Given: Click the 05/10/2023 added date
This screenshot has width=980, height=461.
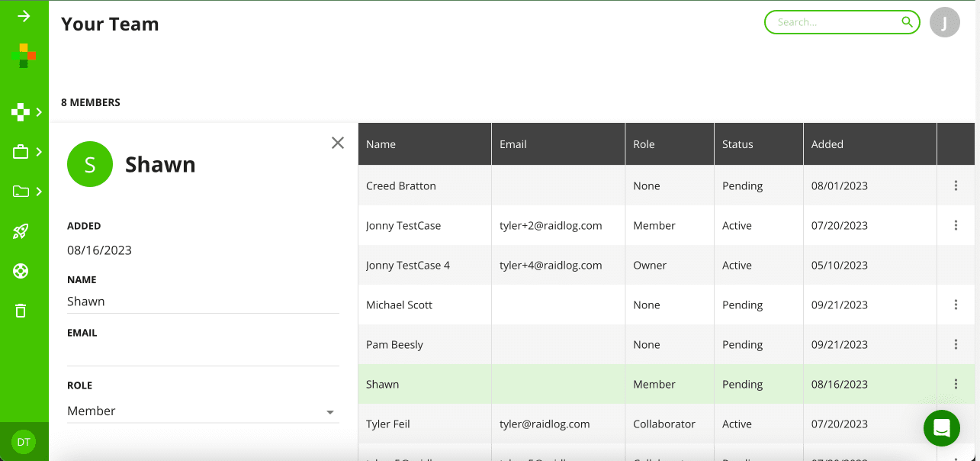Looking at the screenshot, I should (x=840, y=265).
